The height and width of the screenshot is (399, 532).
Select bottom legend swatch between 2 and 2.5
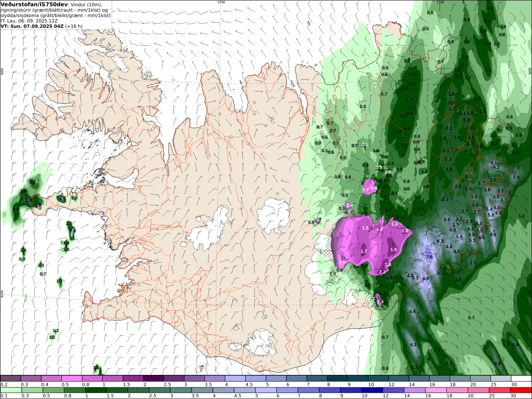[139, 390]
